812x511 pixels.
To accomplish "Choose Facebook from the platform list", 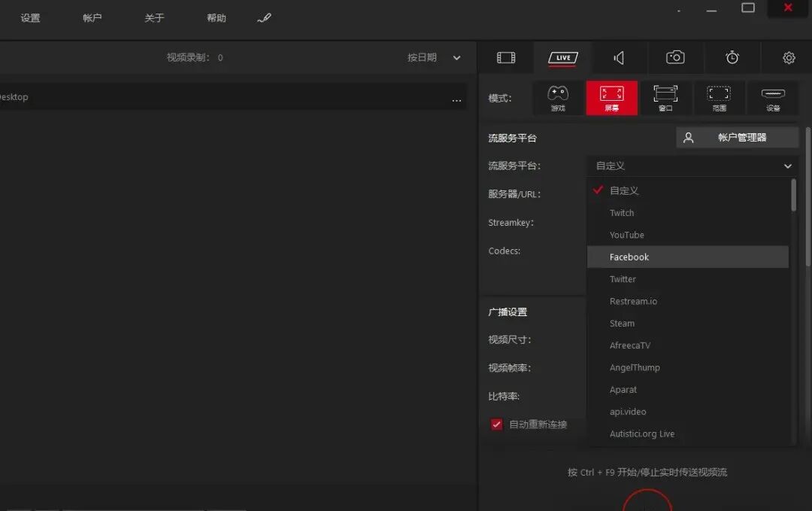I will coord(688,257).
